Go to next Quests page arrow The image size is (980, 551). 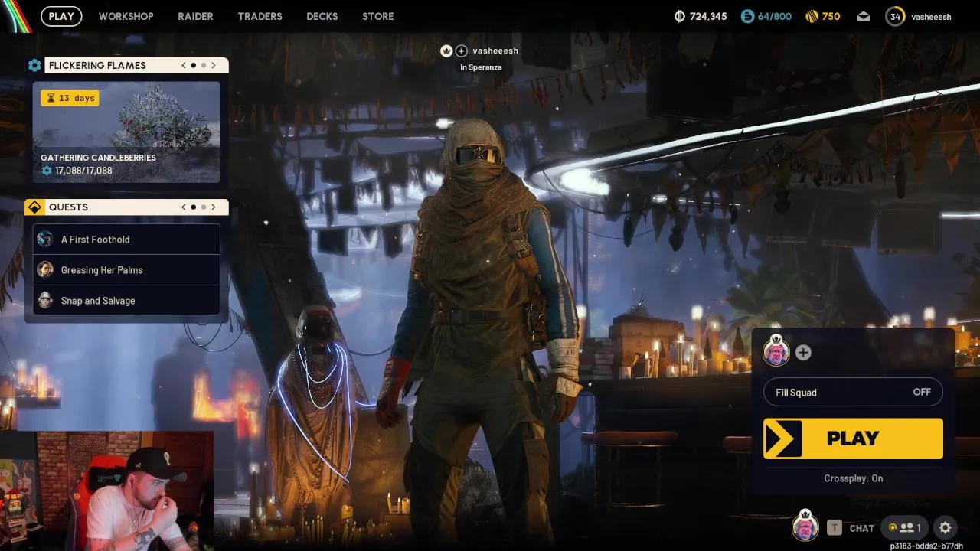(x=214, y=207)
